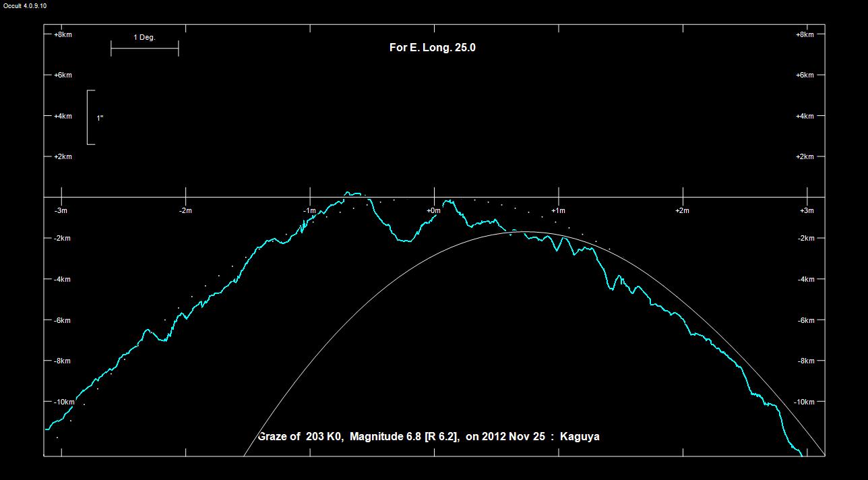Viewport: 868px width, 480px height.
Task: Click the '+1m' time axis label
Action: coord(557,210)
